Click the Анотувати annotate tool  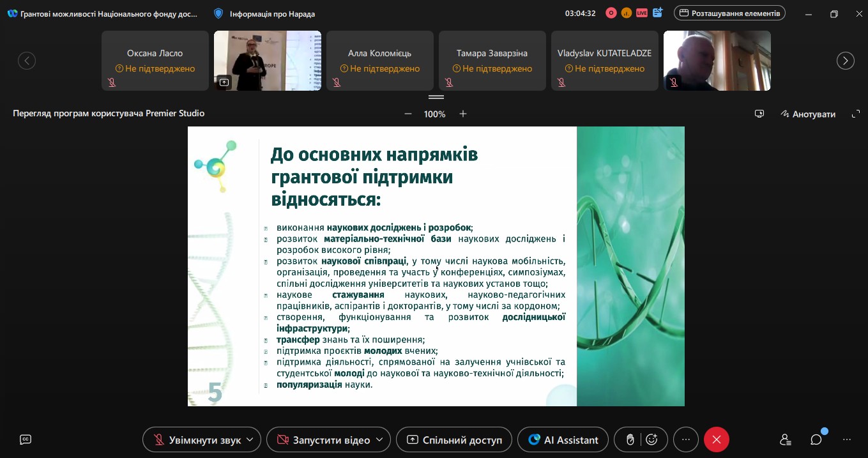coord(808,114)
